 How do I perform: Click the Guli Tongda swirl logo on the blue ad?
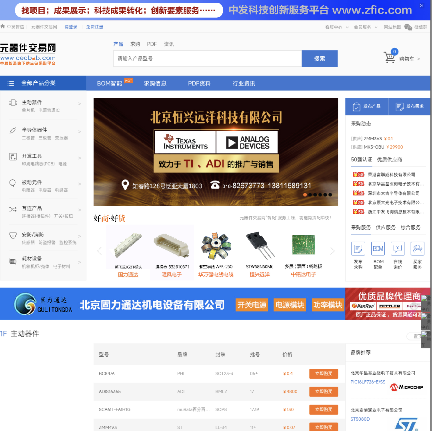pyautogui.click(x=25, y=304)
